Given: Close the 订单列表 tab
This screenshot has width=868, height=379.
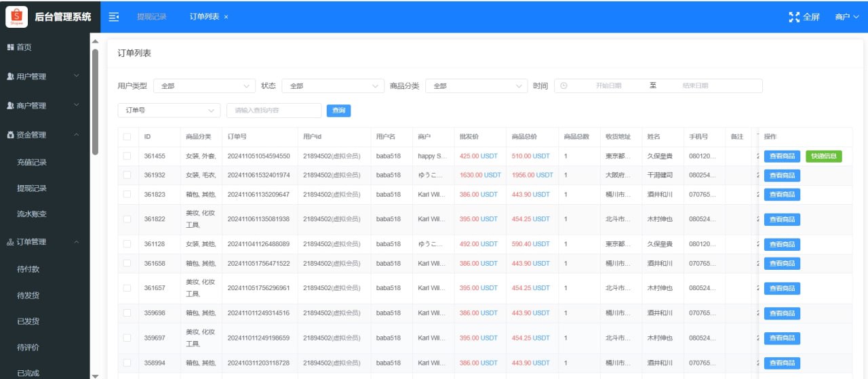Looking at the screenshot, I should point(226,17).
